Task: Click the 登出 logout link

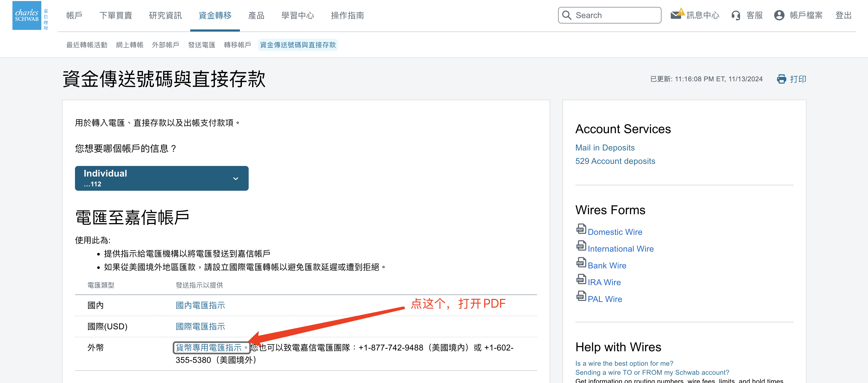Action: 843,15
